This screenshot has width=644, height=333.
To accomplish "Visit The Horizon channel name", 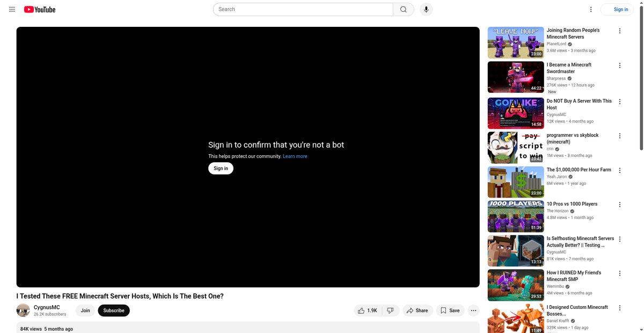I will point(558,211).
